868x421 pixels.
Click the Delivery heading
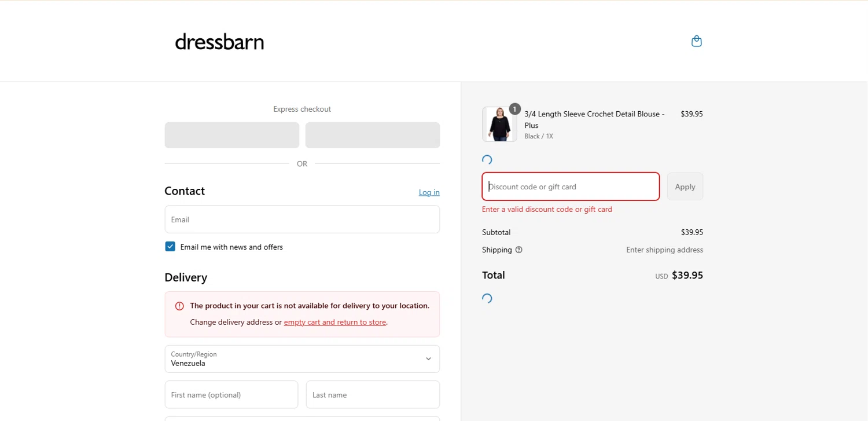[186, 277]
